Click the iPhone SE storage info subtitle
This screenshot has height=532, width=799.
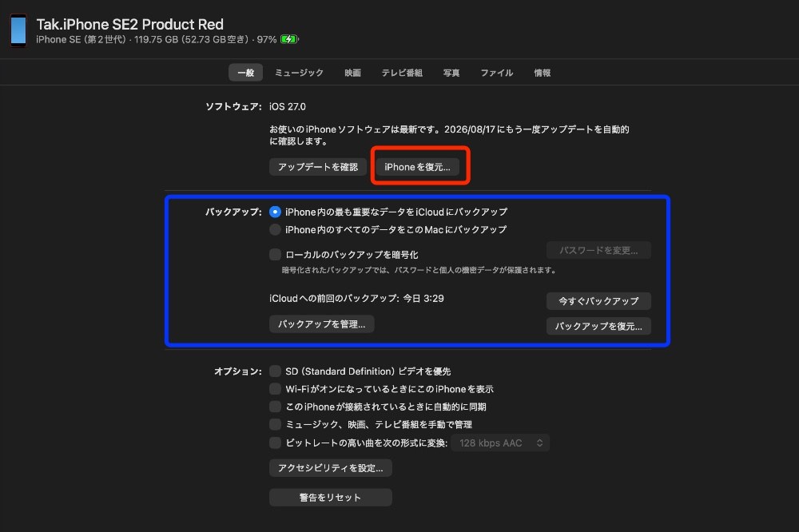coord(157,39)
